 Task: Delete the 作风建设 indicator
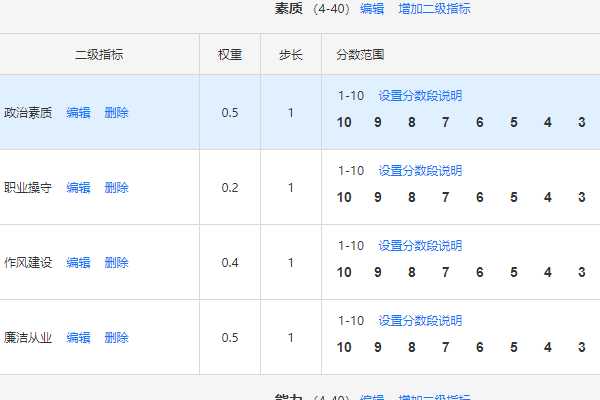(117, 263)
